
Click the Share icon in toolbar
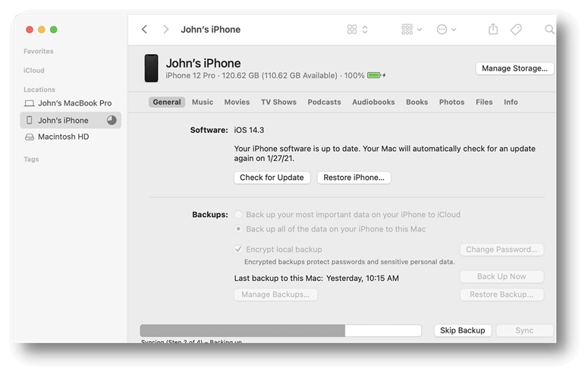pyautogui.click(x=493, y=29)
